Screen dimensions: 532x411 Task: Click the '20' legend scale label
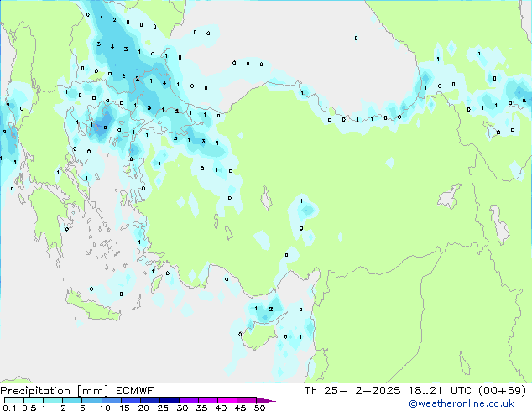(x=143, y=408)
